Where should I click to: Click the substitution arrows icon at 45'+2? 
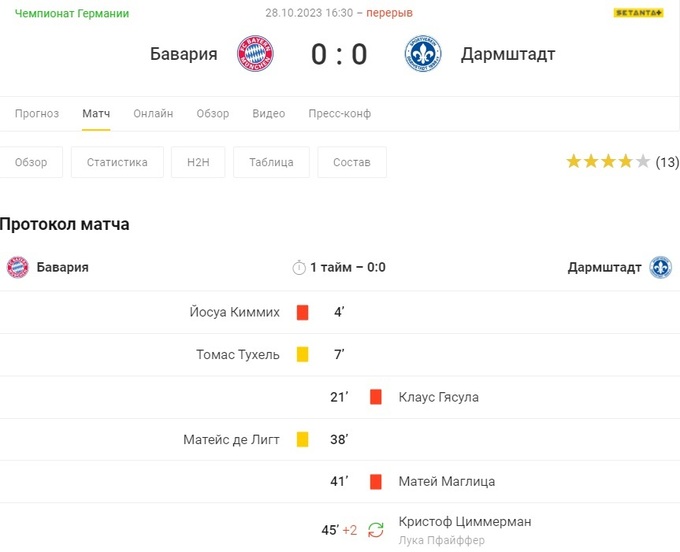[376, 530]
